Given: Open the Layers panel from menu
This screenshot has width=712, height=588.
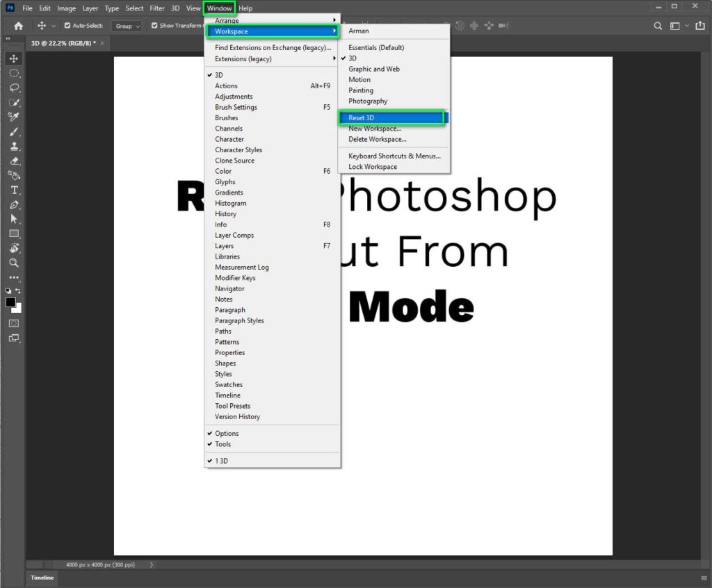Looking at the screenshot, I should [272, 245].
